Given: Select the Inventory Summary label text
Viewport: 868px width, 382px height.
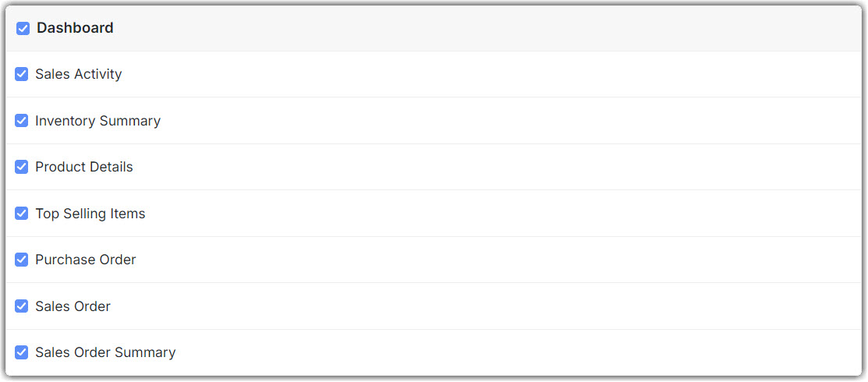Looking at the screenshot, I should tap(97, 121).
